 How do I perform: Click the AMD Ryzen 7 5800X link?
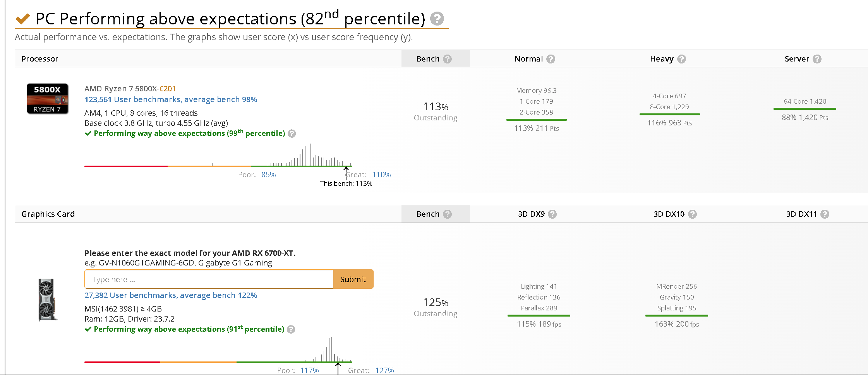[x=121, y=89]
